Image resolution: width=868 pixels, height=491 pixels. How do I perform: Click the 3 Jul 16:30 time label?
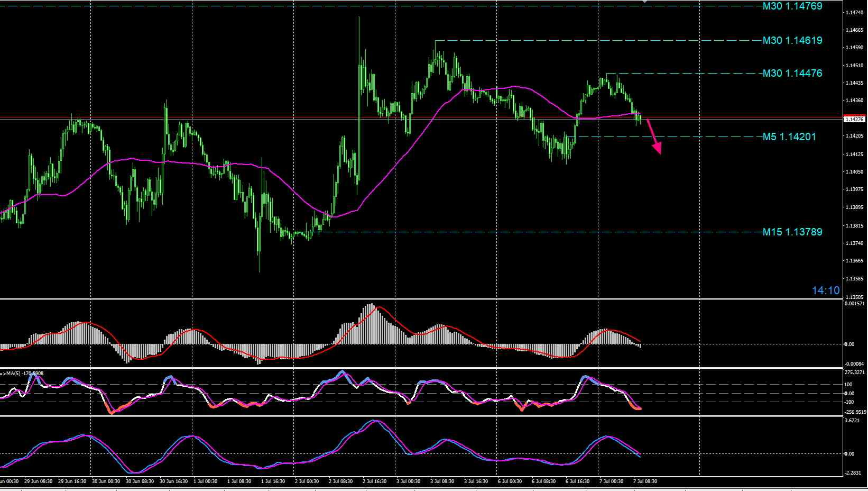(x=476, y=481)
